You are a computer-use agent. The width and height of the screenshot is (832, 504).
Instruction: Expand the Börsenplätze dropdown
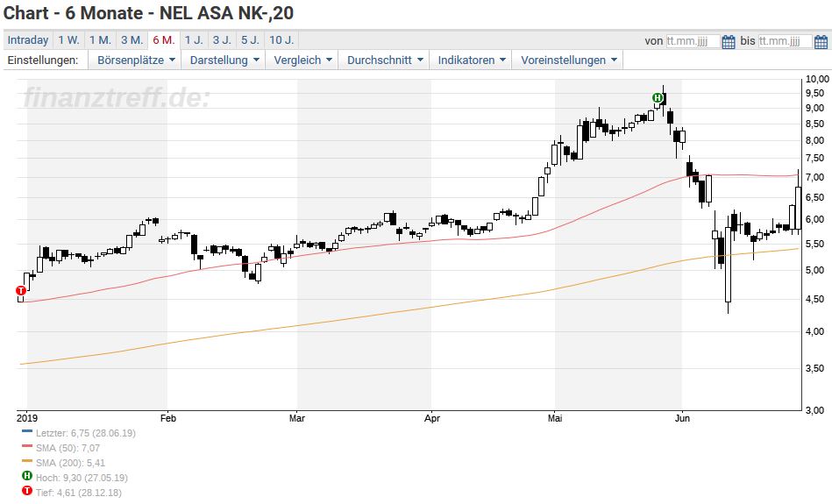coord(136,60)
